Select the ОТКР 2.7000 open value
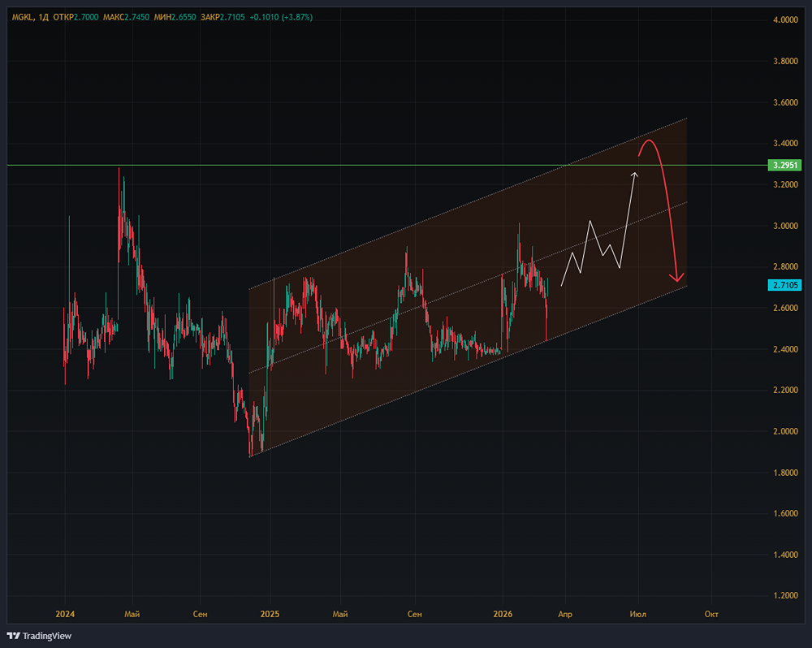Viewport: 812px width, 648px height. pos(76,17)
